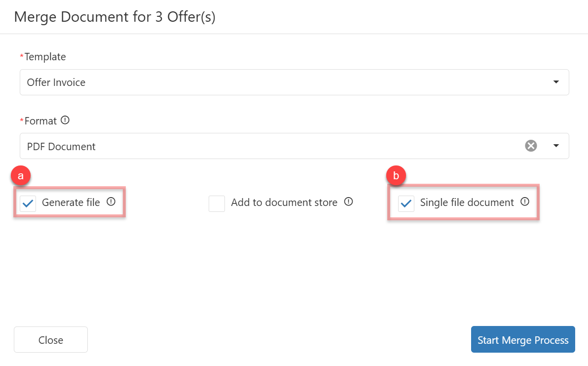The width and height of the screenshot is (588, 366).
Task: Uncheck the Generate file checkbox
Action: 28,203
